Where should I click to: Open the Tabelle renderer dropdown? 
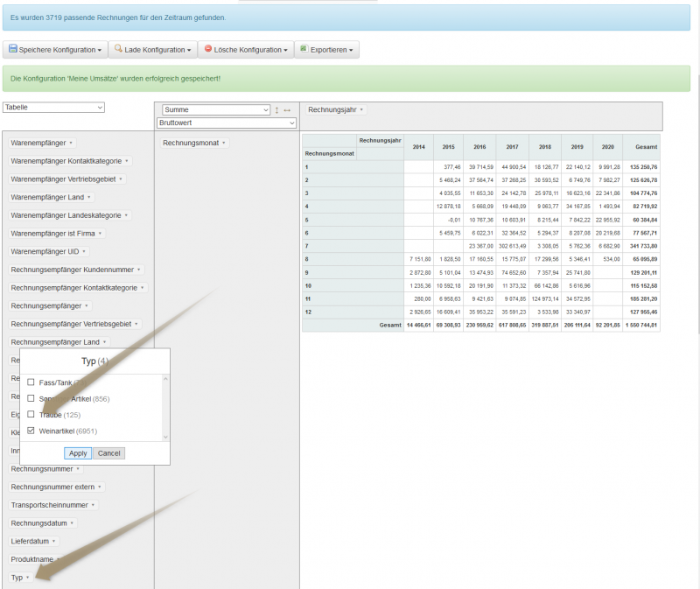[53, 107]
